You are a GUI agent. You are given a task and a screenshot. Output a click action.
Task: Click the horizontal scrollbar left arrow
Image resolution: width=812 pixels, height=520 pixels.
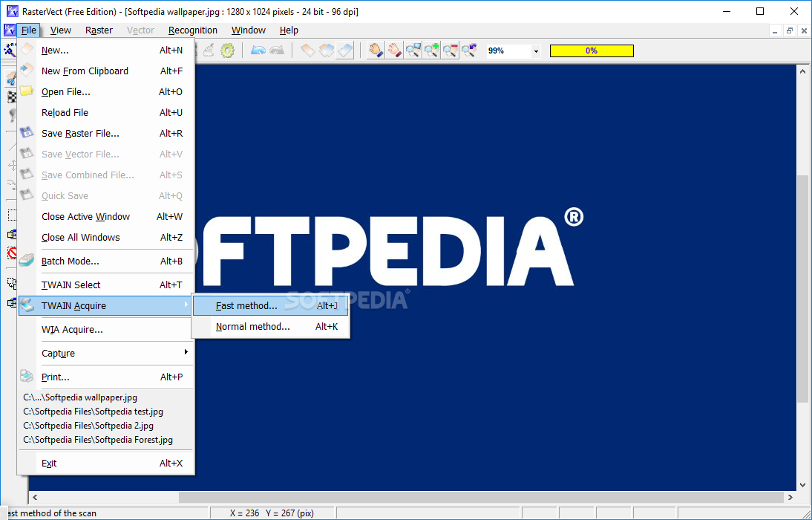click(x=35, y=497)
